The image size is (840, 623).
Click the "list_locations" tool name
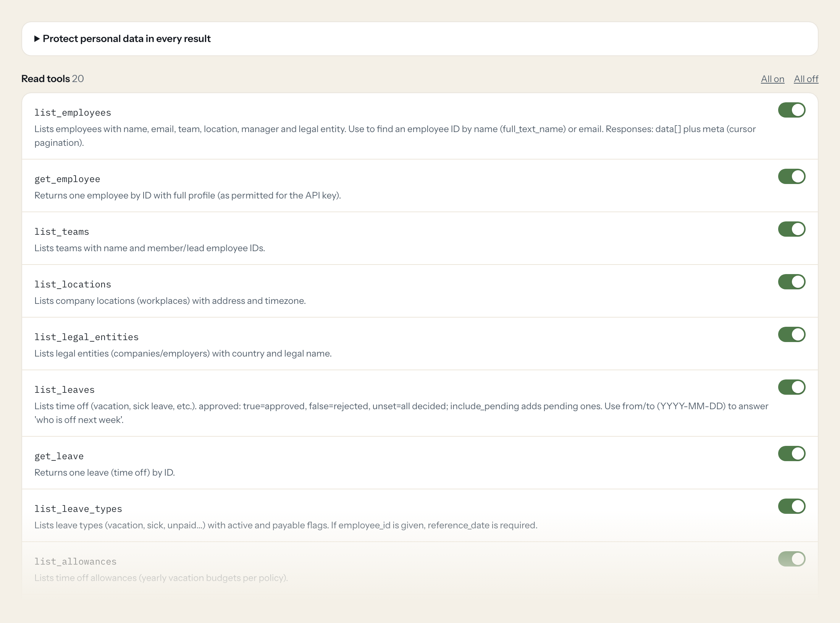(73, 284)
